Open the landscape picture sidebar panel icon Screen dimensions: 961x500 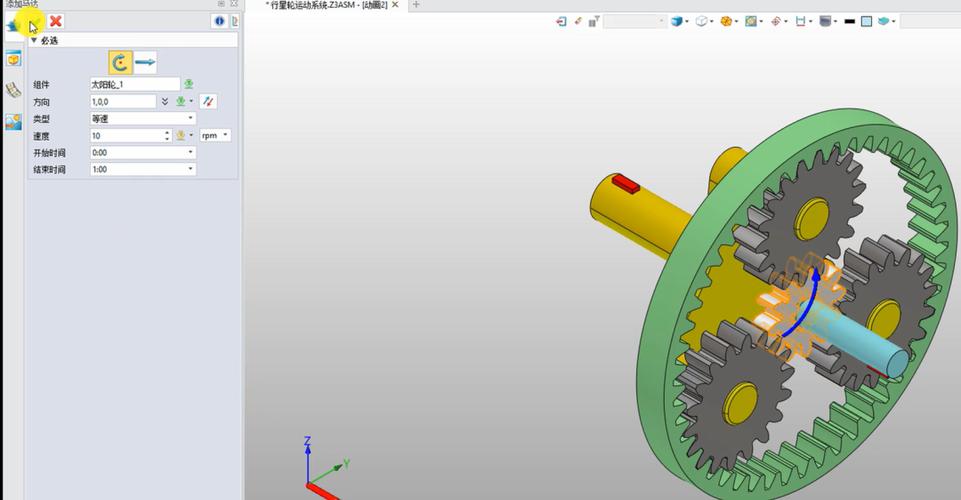click(x=13, y=122)
